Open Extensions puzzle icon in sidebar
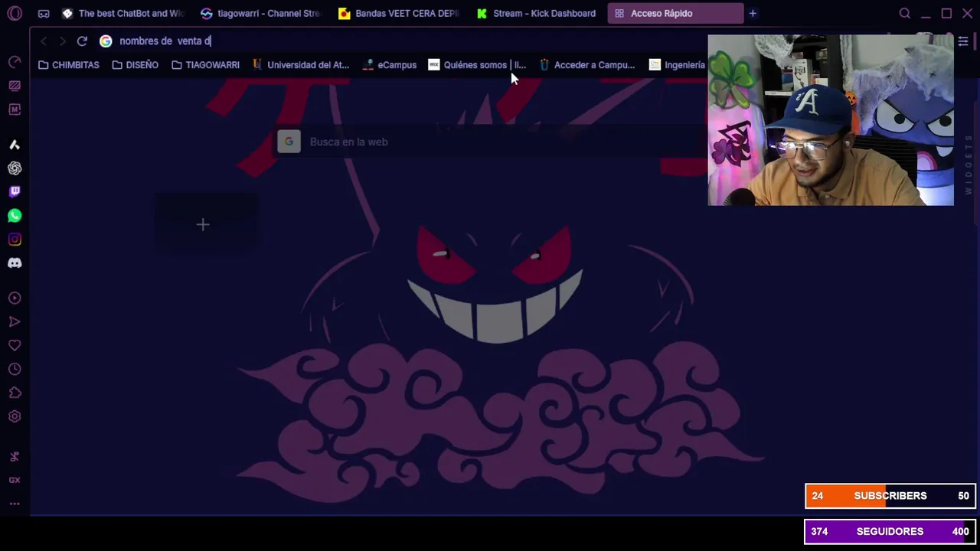The image size is (980, 551). (x=15, y=393)
